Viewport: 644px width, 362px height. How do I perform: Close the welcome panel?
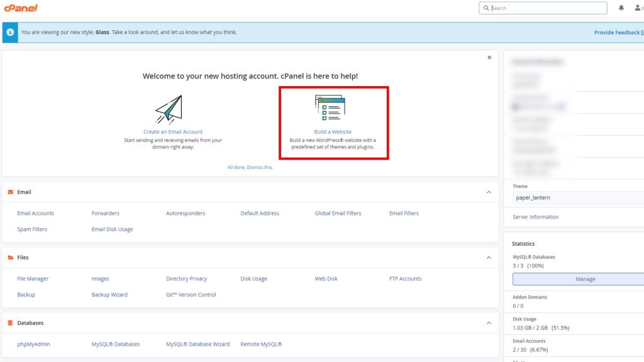click(489, 57)
